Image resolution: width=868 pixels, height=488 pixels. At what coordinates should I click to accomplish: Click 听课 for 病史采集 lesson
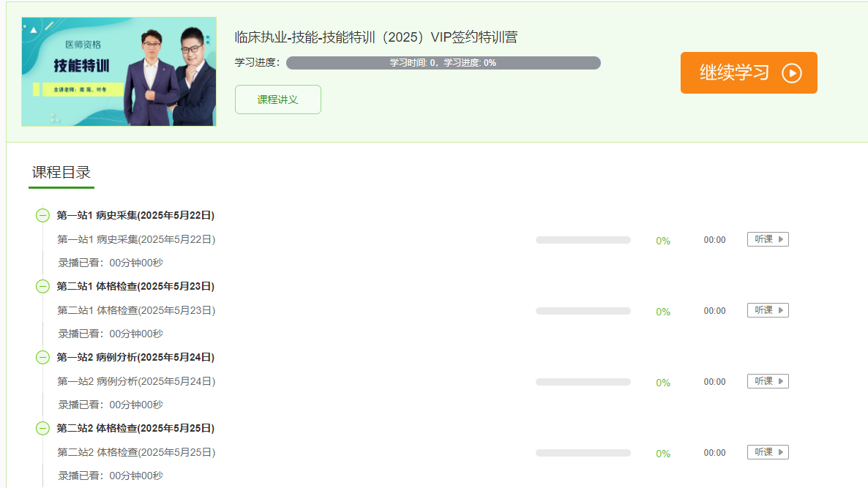[768, 239]
